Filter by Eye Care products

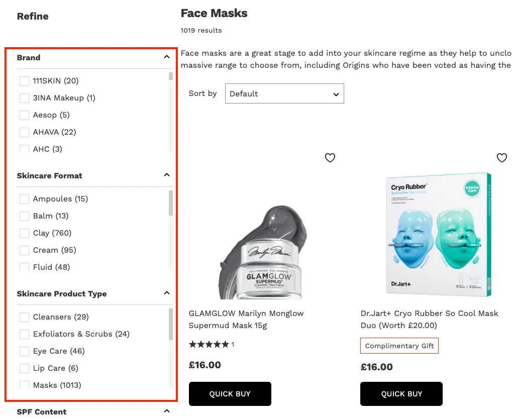(x=24, y=351)
